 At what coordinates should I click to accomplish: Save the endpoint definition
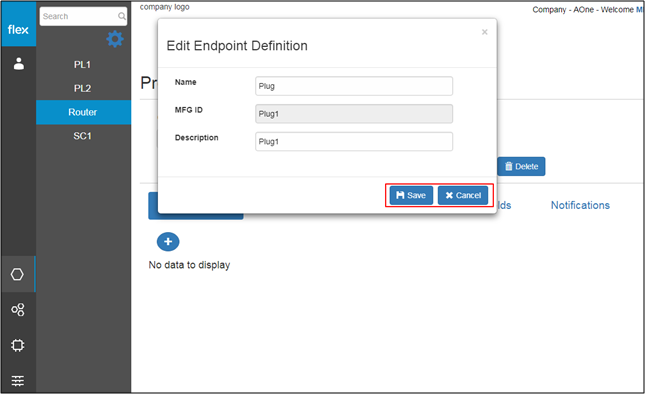(411, 195)
